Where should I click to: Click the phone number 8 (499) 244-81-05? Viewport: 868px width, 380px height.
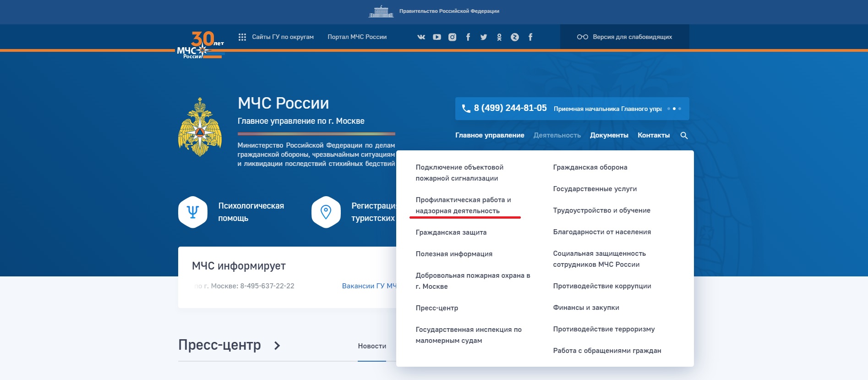(x=510, y=108)
